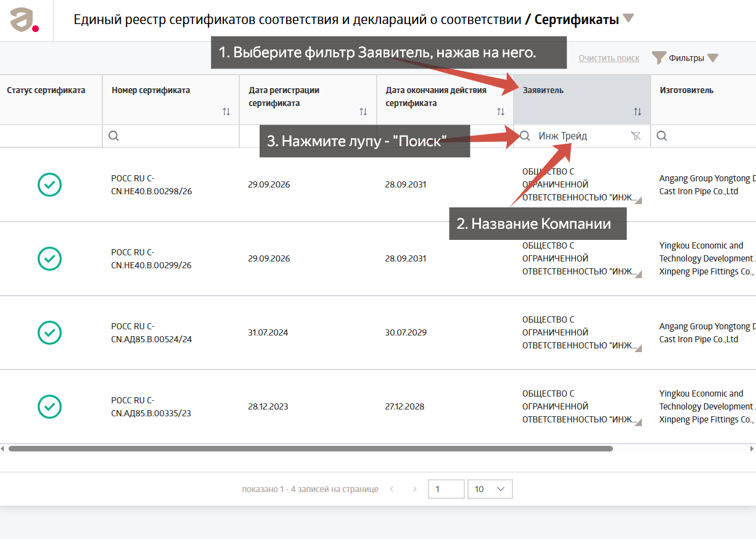Click the page number input field
The image size is (756, 539).
tap(446, 489)
